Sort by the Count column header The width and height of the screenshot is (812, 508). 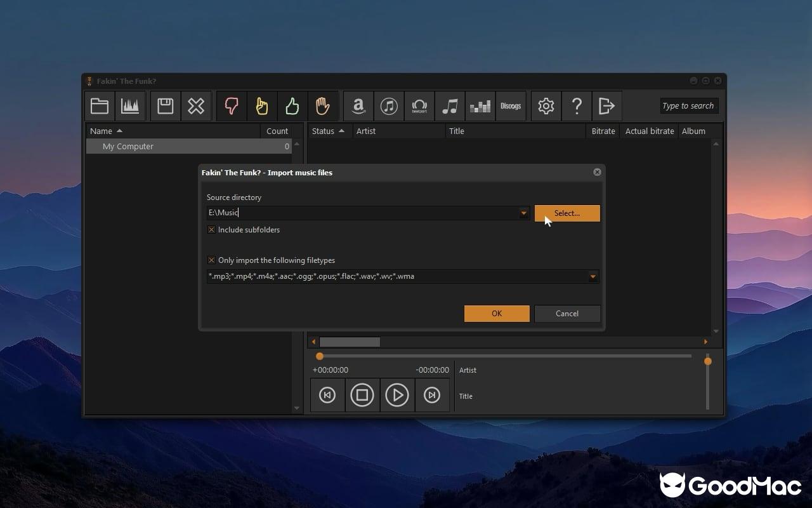277,131
